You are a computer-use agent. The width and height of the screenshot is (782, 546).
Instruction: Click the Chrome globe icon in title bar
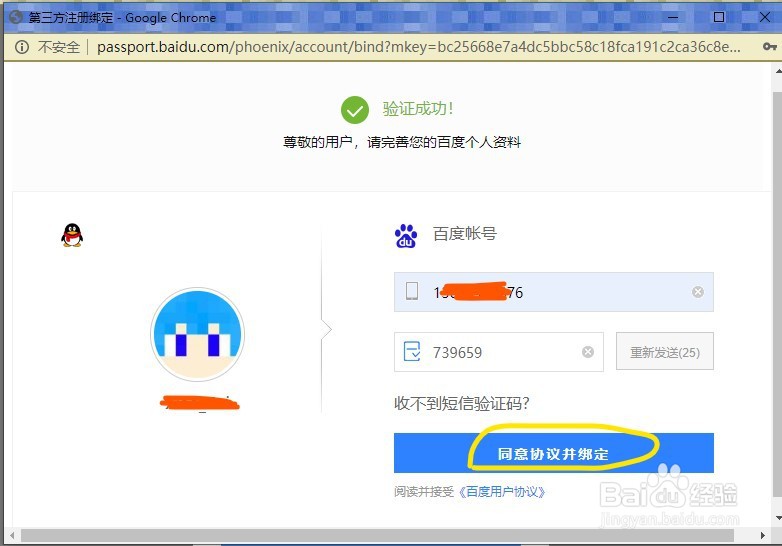pos(16,17)
